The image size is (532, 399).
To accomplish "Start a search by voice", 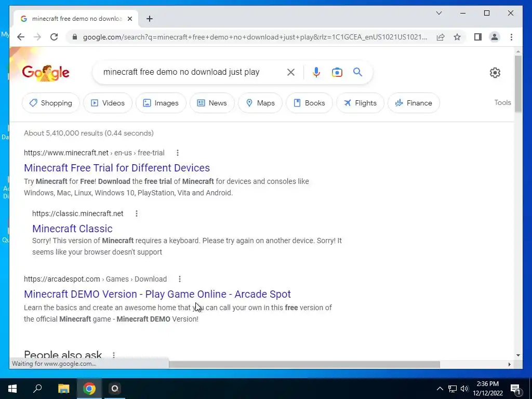I will pyautogui.click(x=316, y=72).
